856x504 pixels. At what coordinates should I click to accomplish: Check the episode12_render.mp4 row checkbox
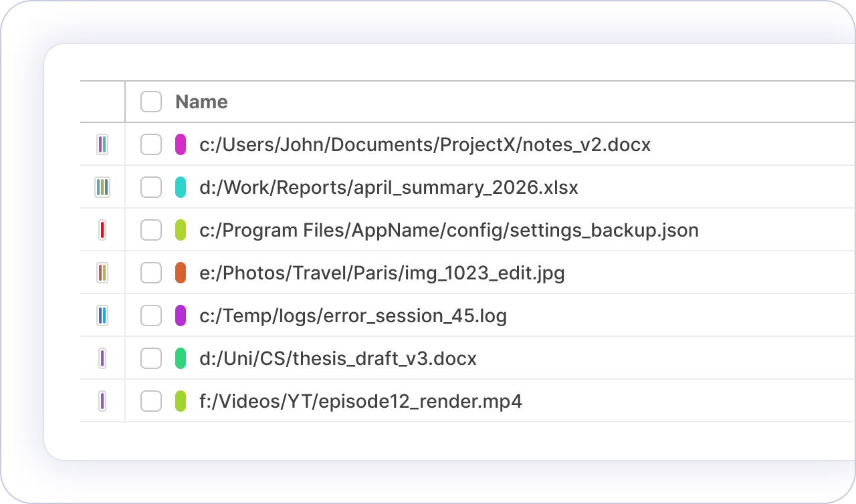151,401
